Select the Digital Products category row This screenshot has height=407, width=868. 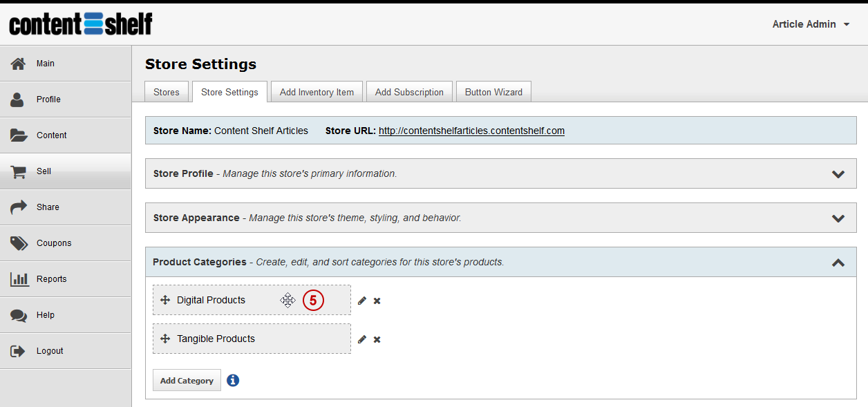(252, 300)
